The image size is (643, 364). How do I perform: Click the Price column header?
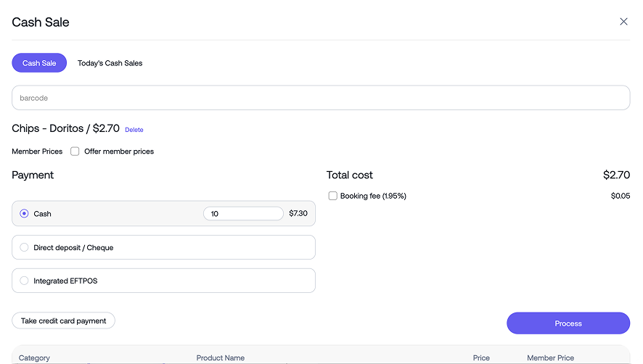tap(481, 358)
